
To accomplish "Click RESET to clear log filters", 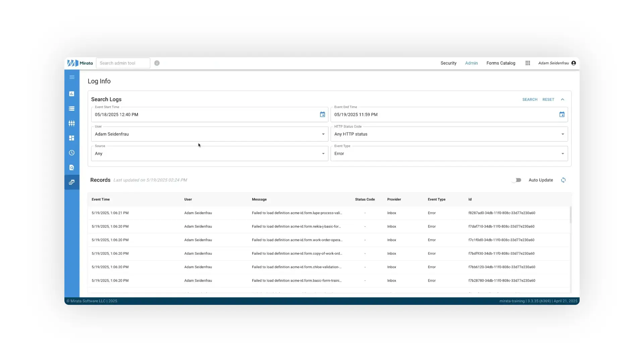I will tap(548, 99).
